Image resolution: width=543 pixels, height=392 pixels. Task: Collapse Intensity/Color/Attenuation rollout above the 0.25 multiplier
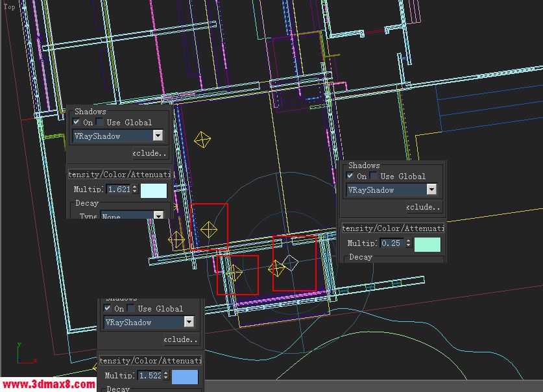pyautogui.click(x=393, y=228)
